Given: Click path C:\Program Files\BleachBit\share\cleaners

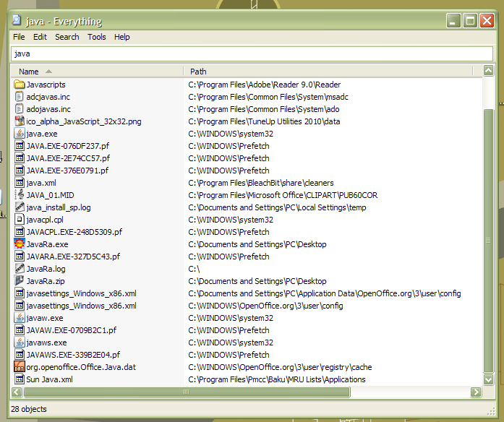Looking at the screenshot, I should click(261, 182).
